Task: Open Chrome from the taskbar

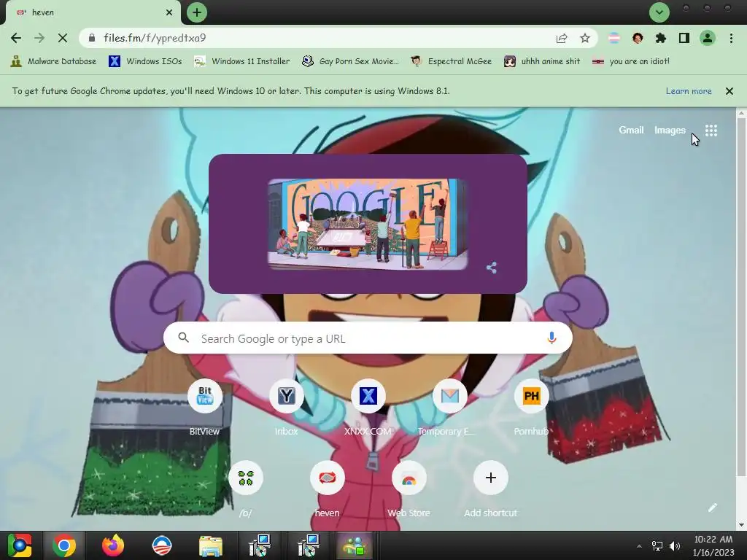Action: click(64, 545)
